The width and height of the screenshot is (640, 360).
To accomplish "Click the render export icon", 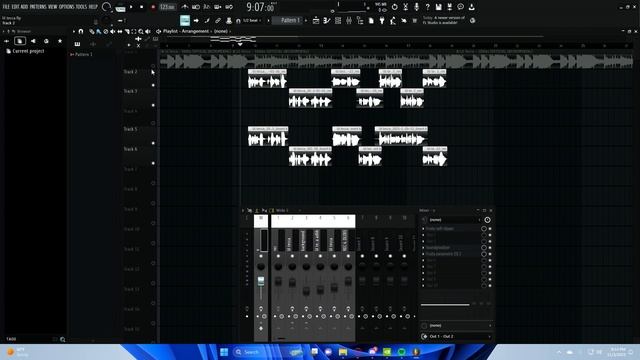I will (449, 7).
